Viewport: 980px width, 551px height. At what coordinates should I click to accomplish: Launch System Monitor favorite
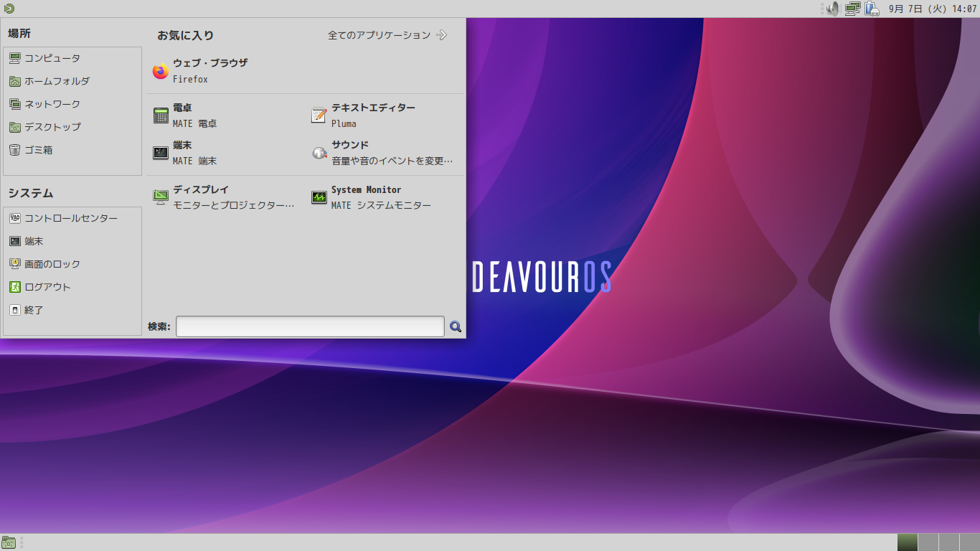385,197
